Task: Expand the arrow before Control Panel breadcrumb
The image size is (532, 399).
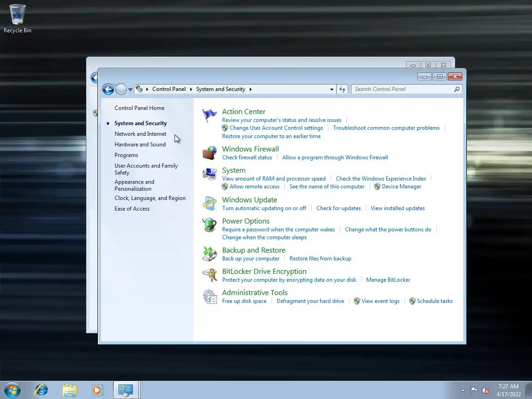Action: 147,89
